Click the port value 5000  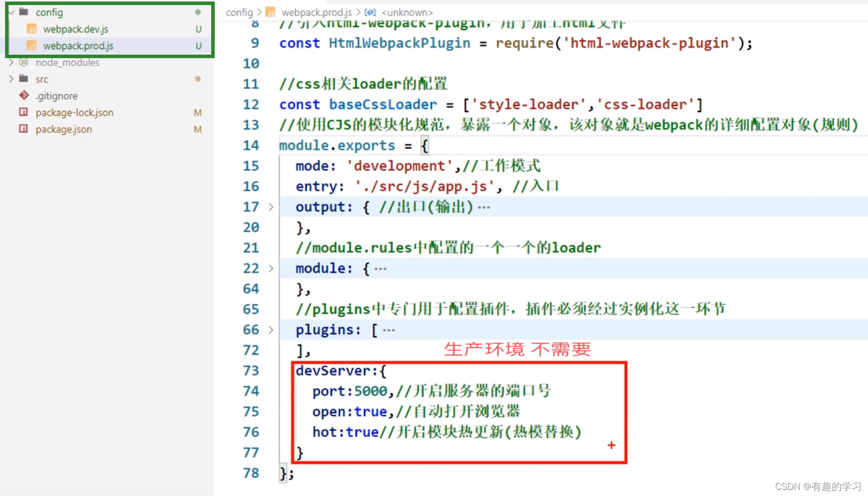pyautogui.click(x=370, y=391)
